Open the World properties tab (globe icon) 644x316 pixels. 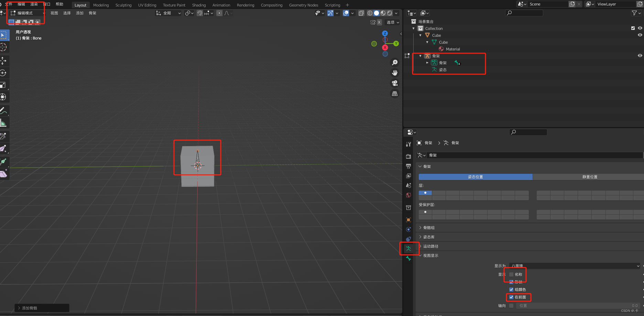[408, 195]
